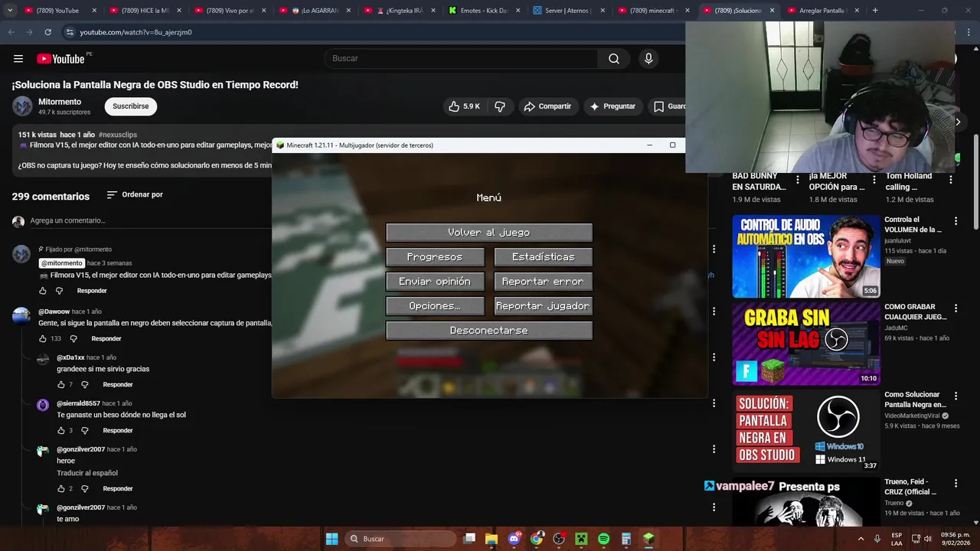This screenshot has width=980, height=551.
Task: Open OBS Studio from the taskbar
Action: click(x=559, y=539)
